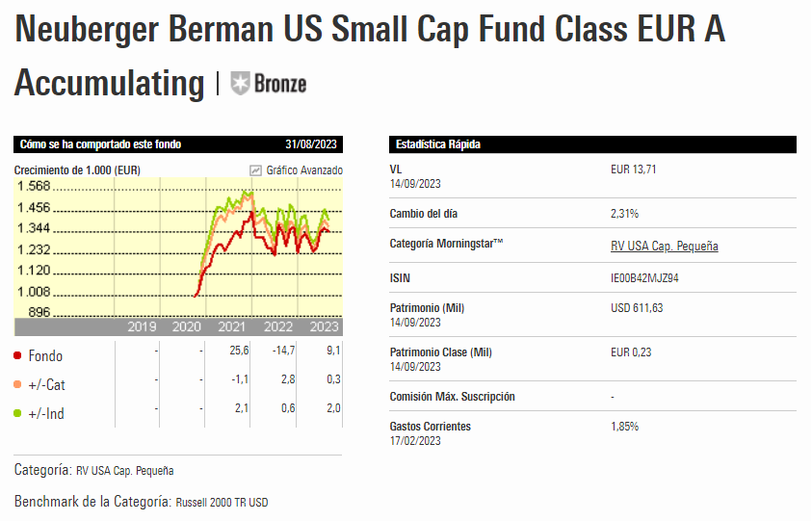Select the 2021 year label on chart

click(232, 327)
